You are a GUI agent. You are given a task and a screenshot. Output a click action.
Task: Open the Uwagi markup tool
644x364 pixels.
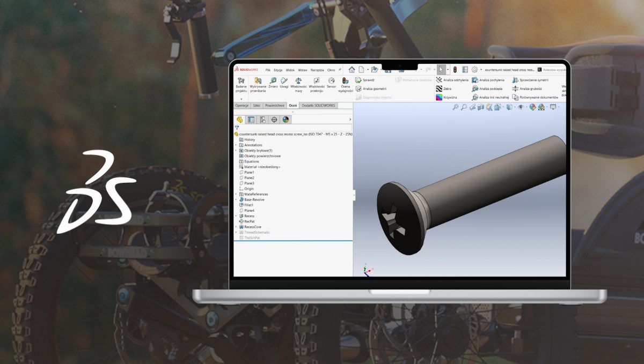coord(284,83)
